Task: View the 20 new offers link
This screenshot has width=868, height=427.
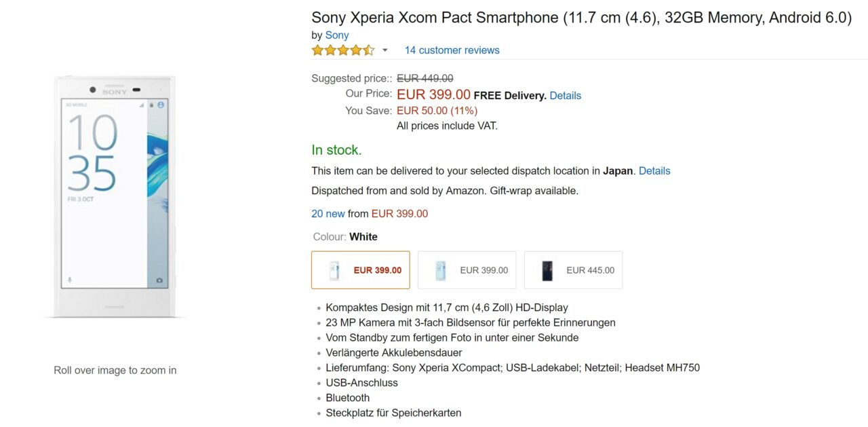Action: (328, 214)
